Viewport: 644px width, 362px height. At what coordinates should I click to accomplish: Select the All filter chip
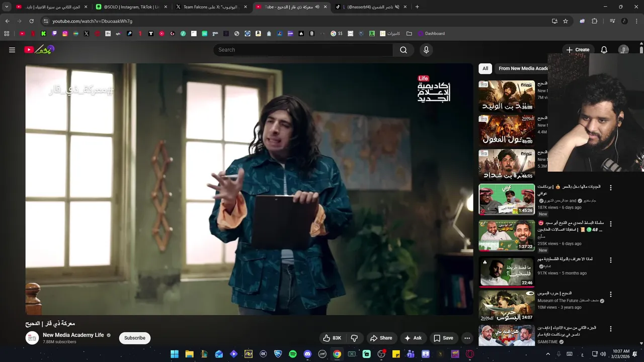pyautogui.click(x=485, y=68)
